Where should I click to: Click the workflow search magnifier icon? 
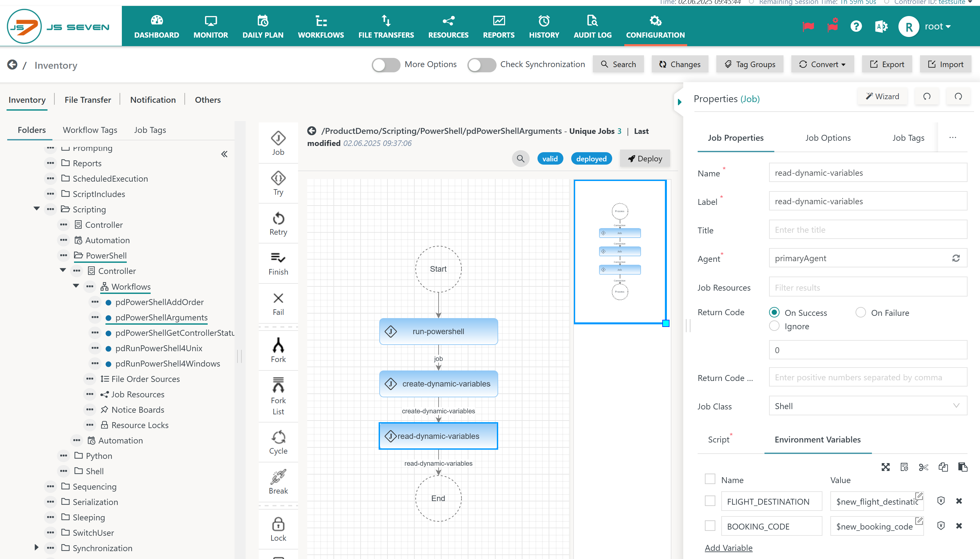tap(520, 158)
